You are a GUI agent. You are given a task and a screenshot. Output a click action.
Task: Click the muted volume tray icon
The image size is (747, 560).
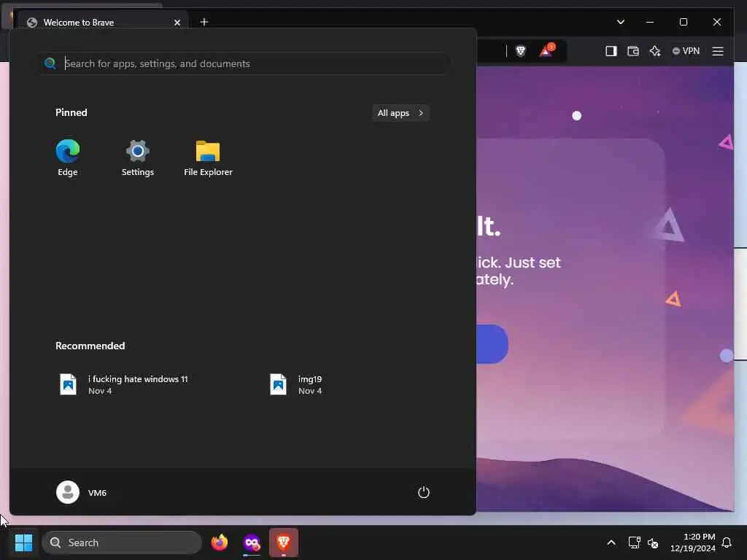(x=653, y=542)
